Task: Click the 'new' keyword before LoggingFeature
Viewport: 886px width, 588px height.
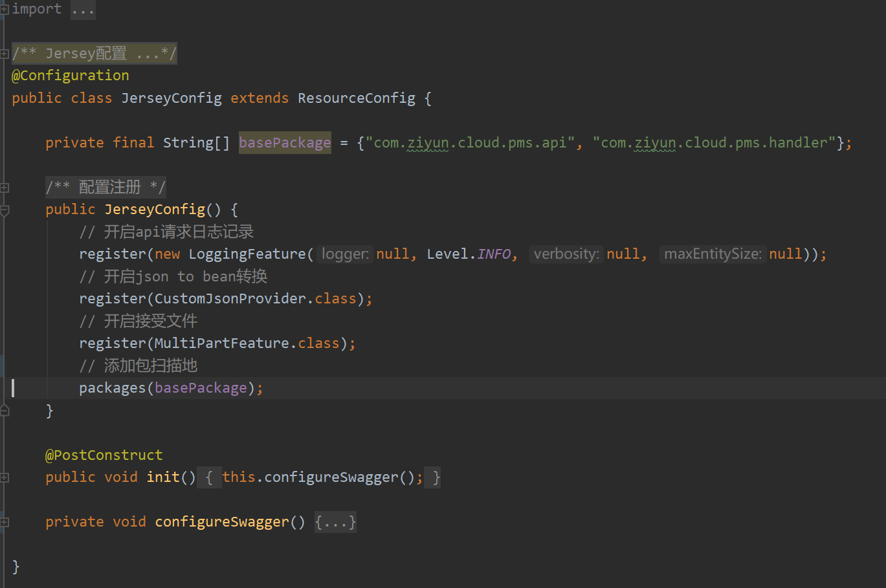Action: coord(167,254)
